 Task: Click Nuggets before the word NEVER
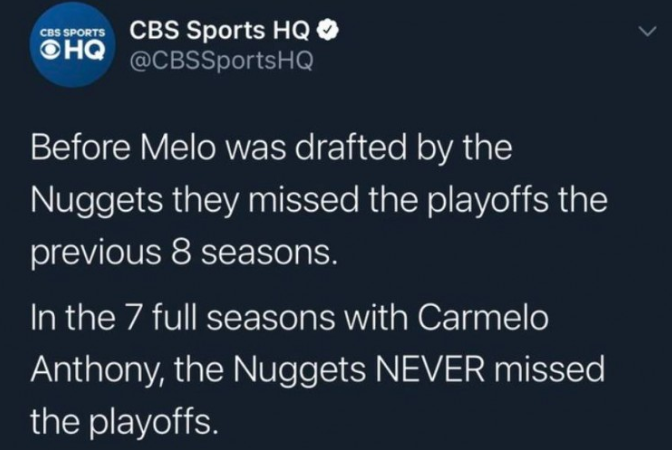pyautogui.click(x=299, y=371)
